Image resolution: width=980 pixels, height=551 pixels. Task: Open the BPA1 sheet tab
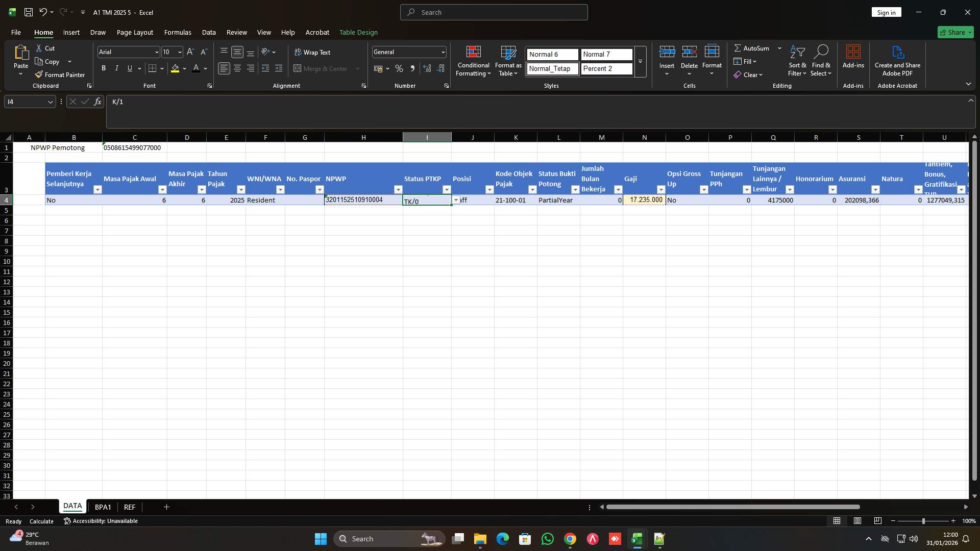pos(103,507)
